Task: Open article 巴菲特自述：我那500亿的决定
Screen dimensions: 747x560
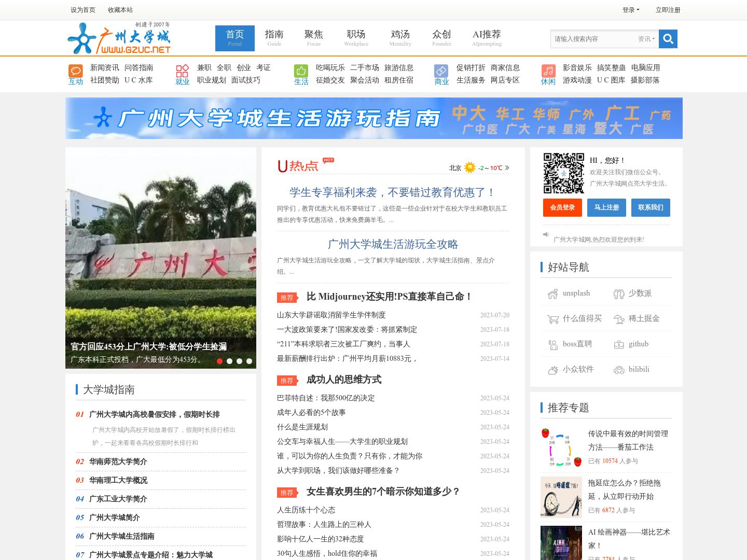Action: 326,398
